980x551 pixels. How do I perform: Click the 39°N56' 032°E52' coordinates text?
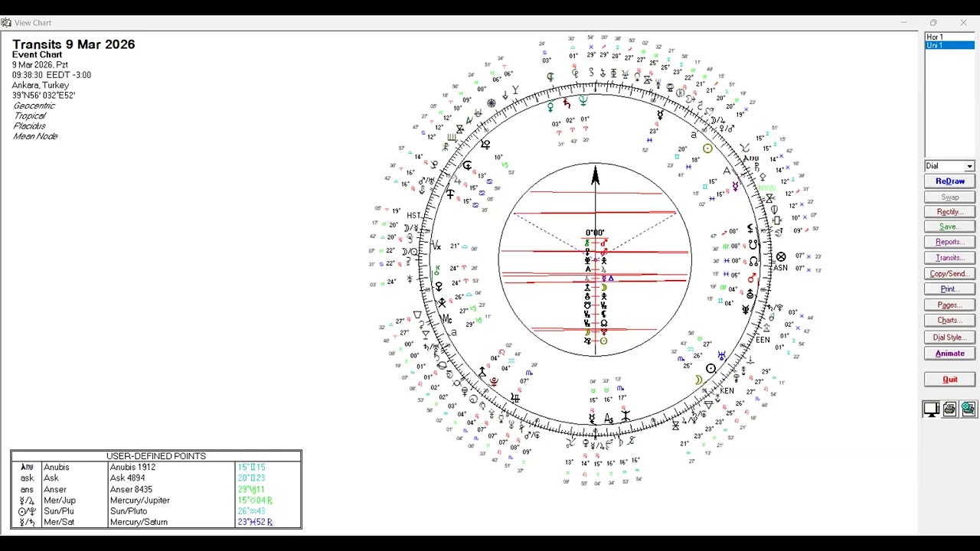click(x=44, y=96)
